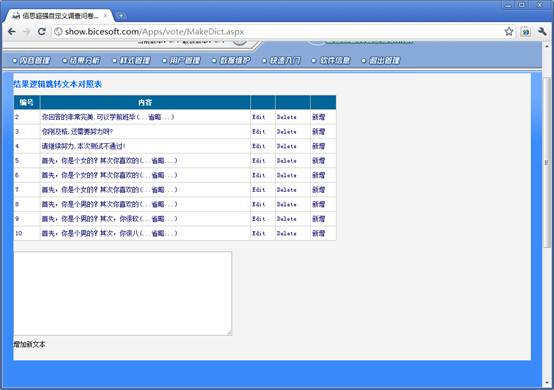Open the Chrome wrench settings menu

tap(542, 31)
